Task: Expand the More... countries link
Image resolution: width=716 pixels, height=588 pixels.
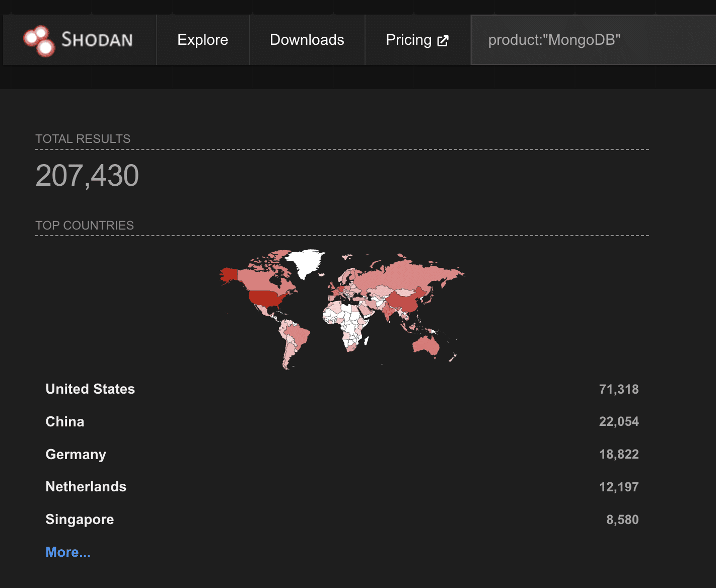Action: tap(68, 552)
